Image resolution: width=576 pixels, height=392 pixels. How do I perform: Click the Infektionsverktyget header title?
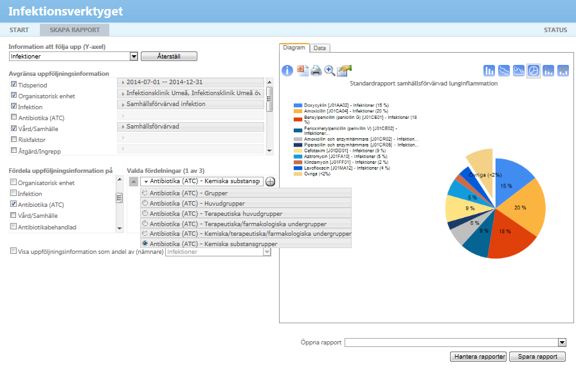(x=66, y=12)
